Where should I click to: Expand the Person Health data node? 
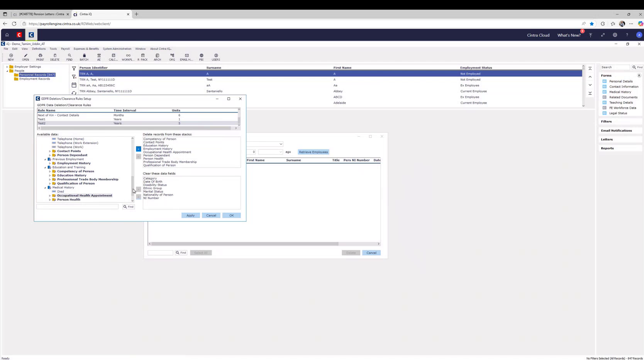coord(50,200)
